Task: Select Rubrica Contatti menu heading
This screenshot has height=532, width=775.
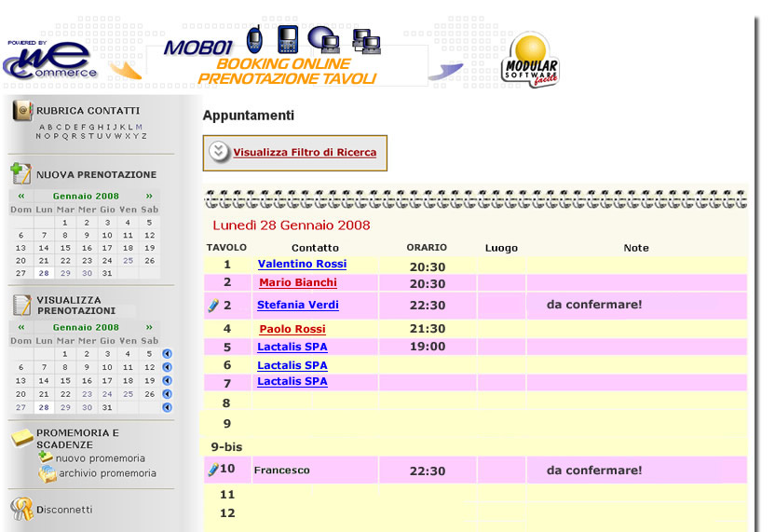Action: [88, 111]
